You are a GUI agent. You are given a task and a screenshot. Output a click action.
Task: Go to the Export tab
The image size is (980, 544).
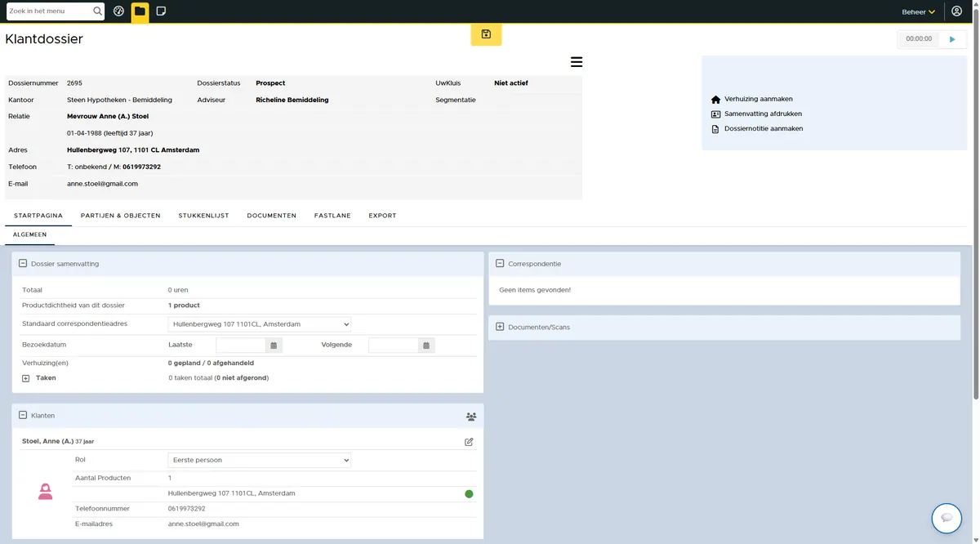382,216
